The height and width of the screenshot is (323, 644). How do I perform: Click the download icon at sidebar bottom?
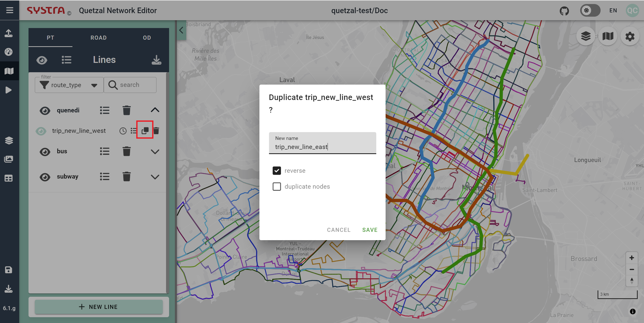click(9, 289)
